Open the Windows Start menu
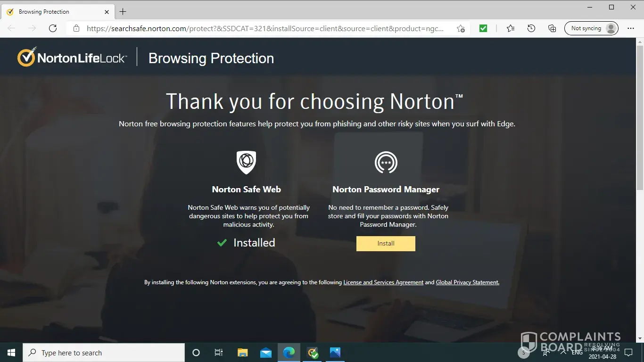Screen dimensions: 644x362 [x=11, y=353]
